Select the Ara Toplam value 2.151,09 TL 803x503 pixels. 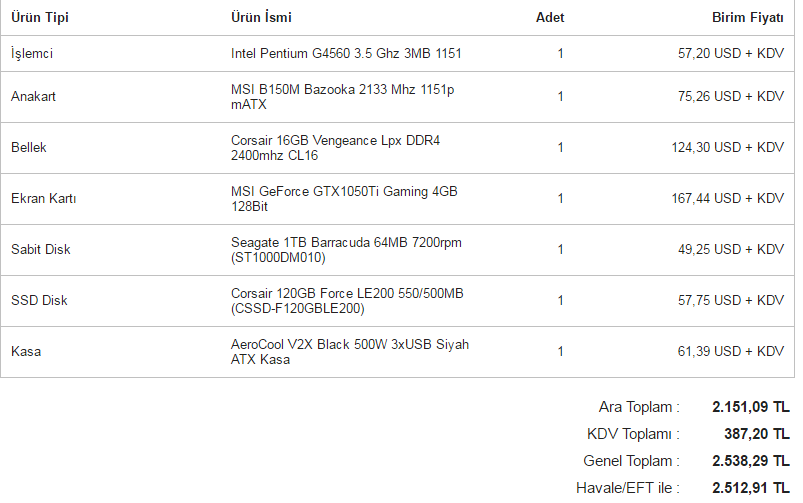750,408
